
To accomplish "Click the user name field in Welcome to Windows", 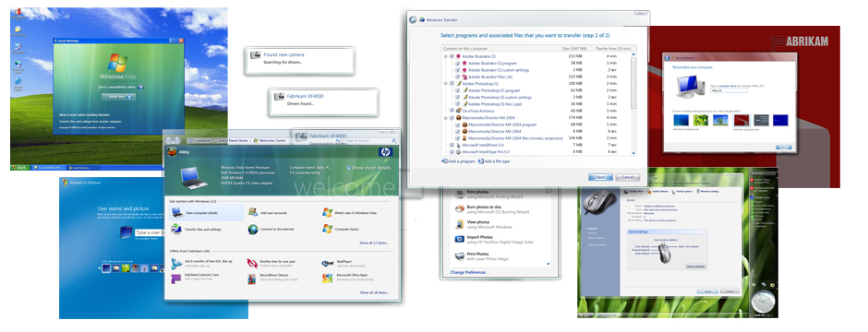I will (149, 232).
